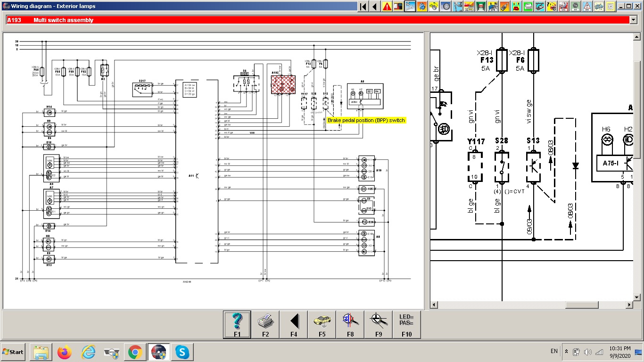Click the F9 connector zoom magnifier icon

point(378,324)
